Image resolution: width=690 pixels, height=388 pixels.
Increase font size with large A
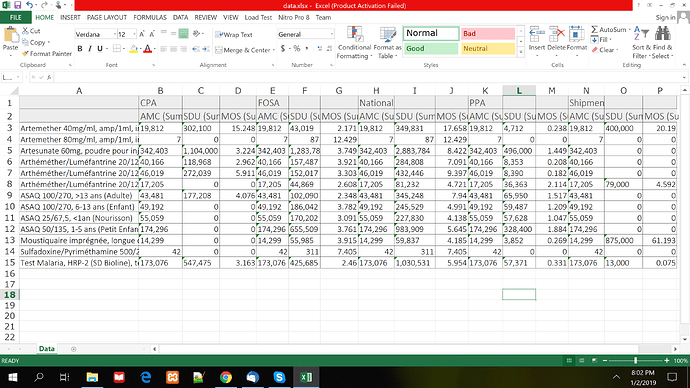(x=142, y=34)
